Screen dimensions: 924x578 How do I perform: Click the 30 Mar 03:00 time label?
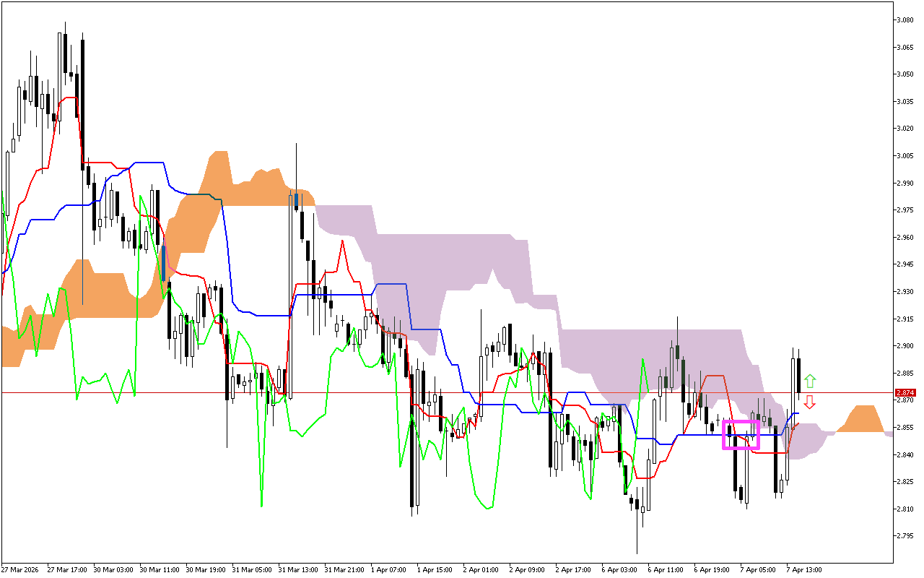[x=114, y=569]
